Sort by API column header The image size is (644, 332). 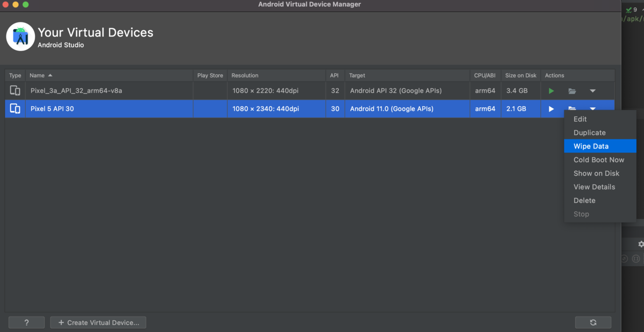(x=335, y=76)
